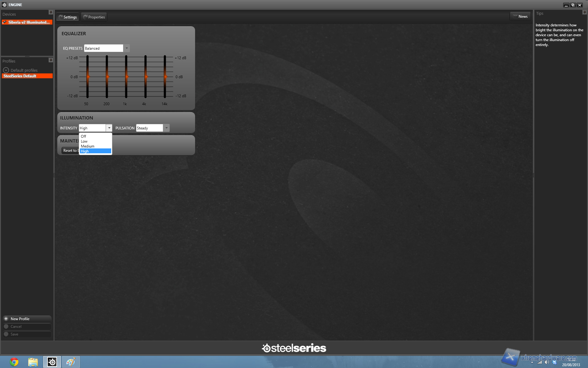Image resolution: width=588 pixels, height=368 pixels.
Task: Click the Default profiles expand icon
Action: tap(6, 70)
